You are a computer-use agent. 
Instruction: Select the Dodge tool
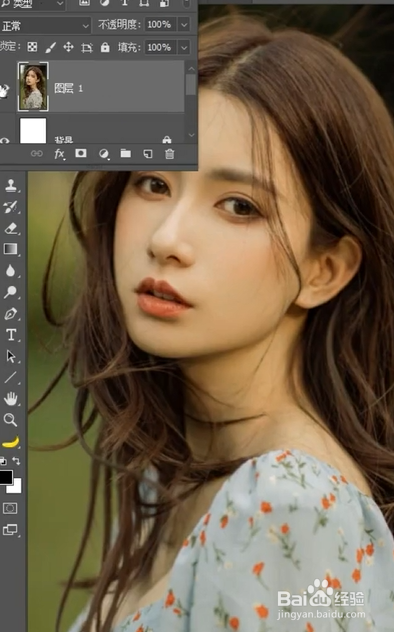tap(10, 292)
